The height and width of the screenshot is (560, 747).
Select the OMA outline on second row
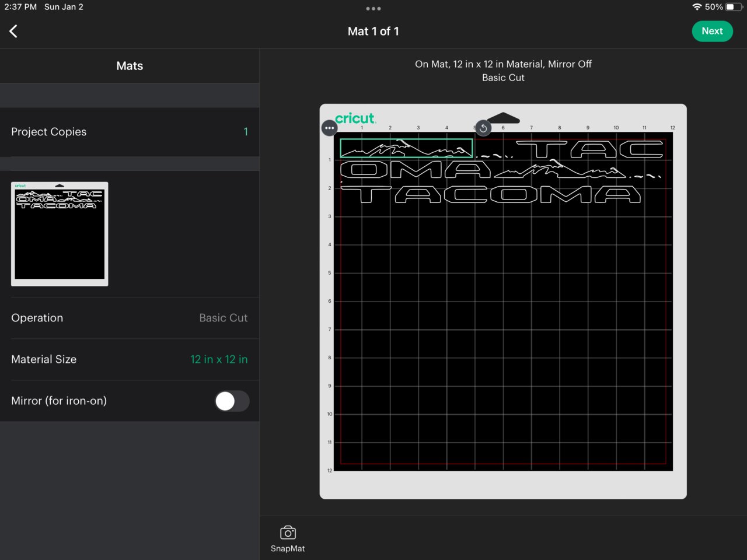(416, 170)
